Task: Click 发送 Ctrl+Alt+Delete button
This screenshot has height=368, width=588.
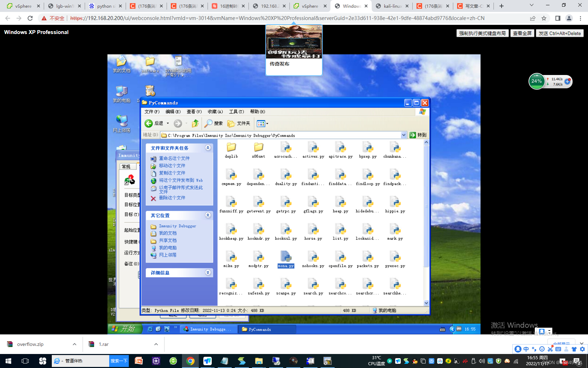Action: coord(560,33)
